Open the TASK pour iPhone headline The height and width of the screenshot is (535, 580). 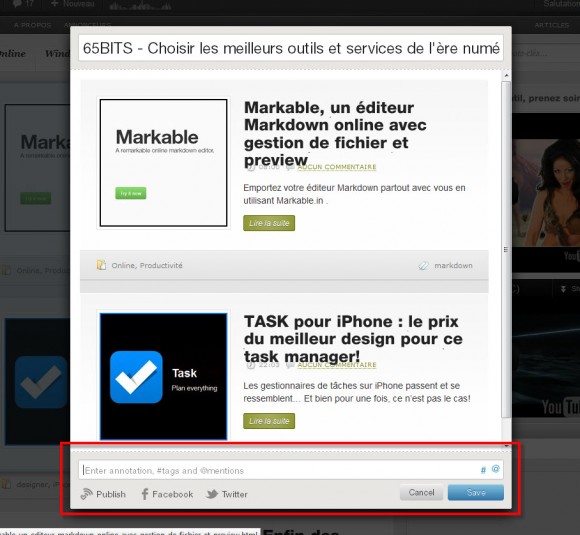click(353, 339)
